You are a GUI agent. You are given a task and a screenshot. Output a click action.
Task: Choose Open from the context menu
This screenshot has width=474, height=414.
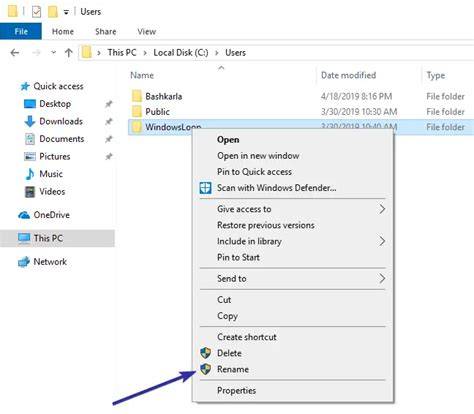228,139
